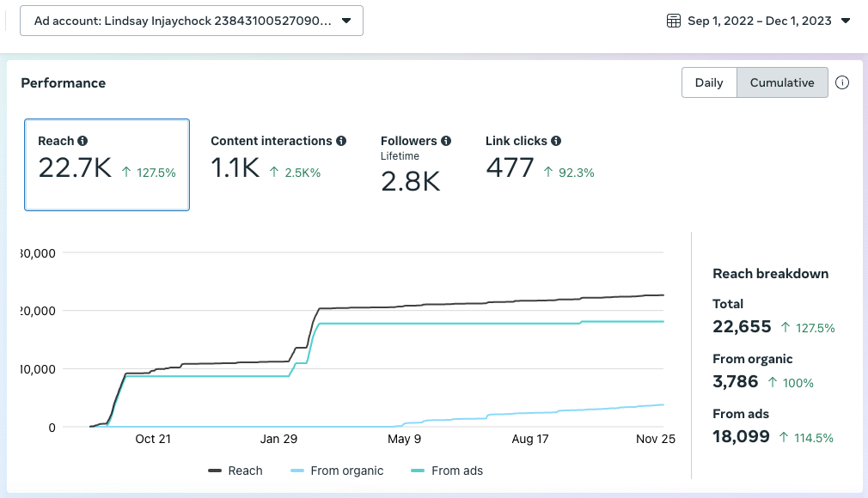Image resolution: width=868 pixels, height=498 pixels.
Task: Switch the chart to Daily view
Action: (709, 83)
